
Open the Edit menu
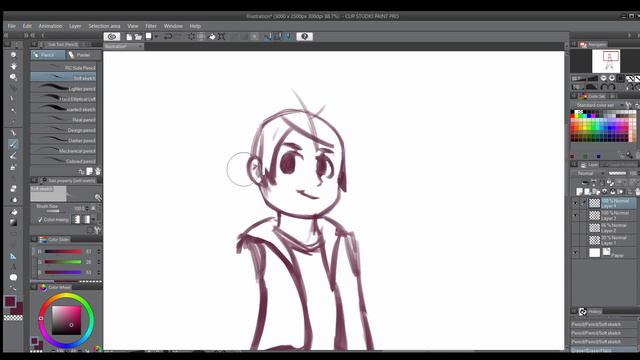pyautogui.click(x=27, y=26)
